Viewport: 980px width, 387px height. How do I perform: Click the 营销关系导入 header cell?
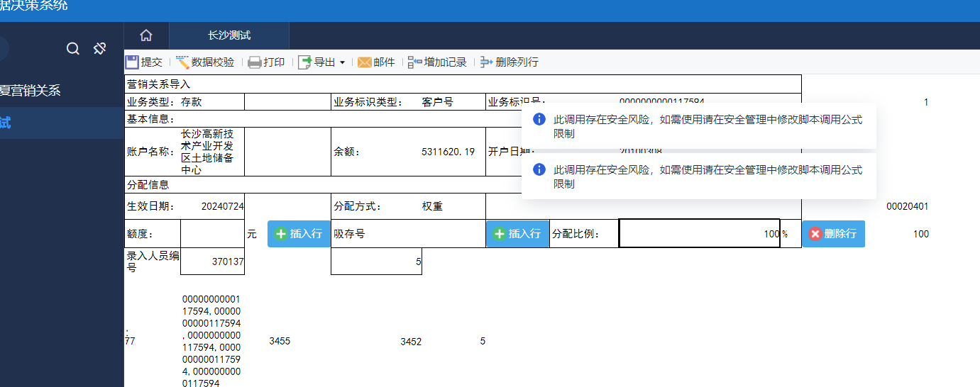[463, 84]
